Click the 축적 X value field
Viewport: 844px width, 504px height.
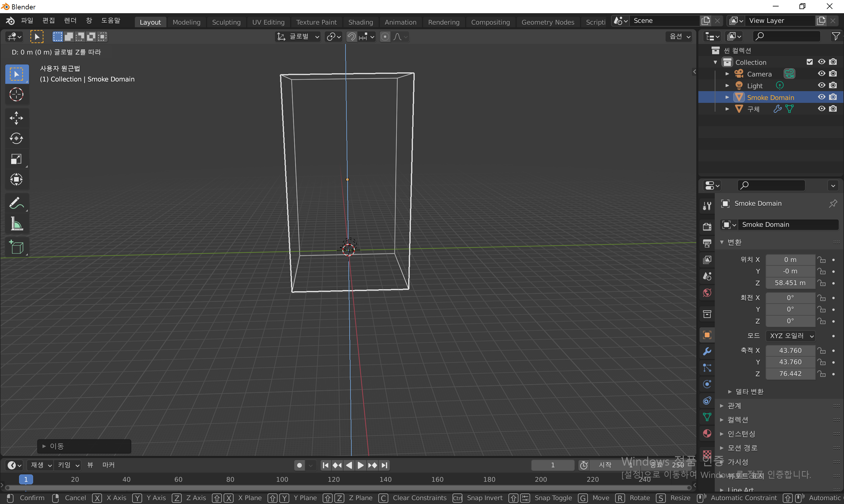790,350
